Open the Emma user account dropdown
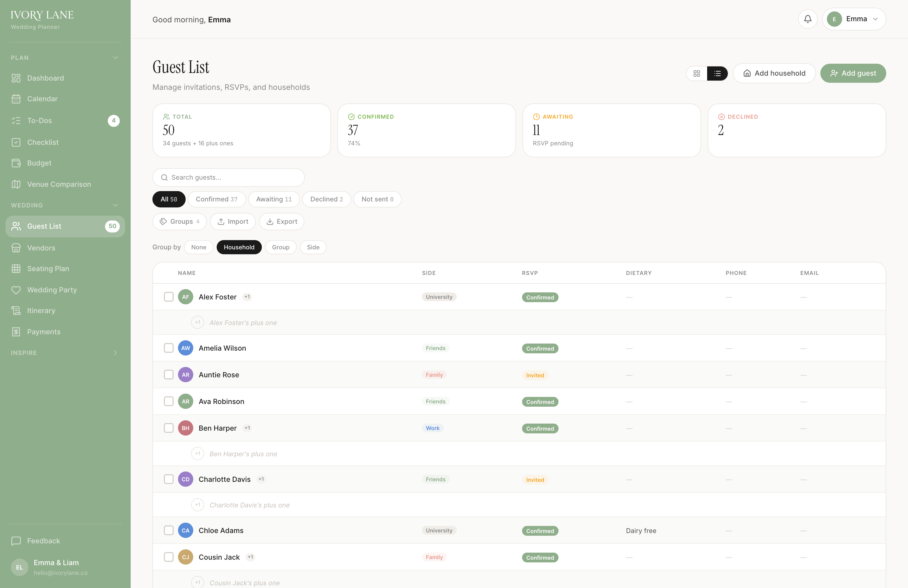The image size is (908, 588). pyautogui.click(x=854, y=19)
